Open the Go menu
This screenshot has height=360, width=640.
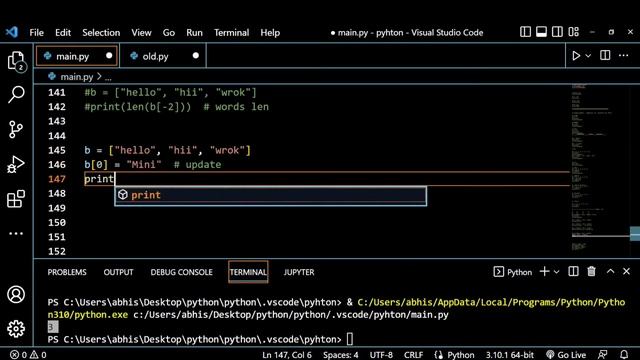pyautogui.click(x=169, y=33)
